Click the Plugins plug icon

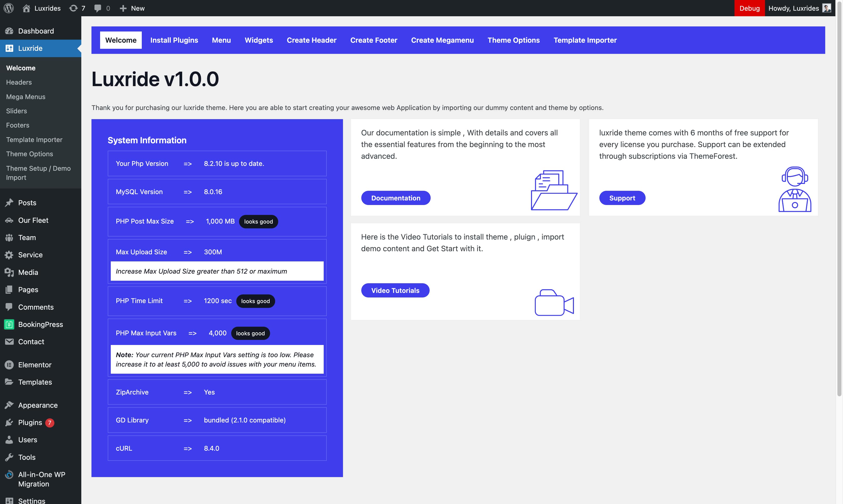point(9,422)
